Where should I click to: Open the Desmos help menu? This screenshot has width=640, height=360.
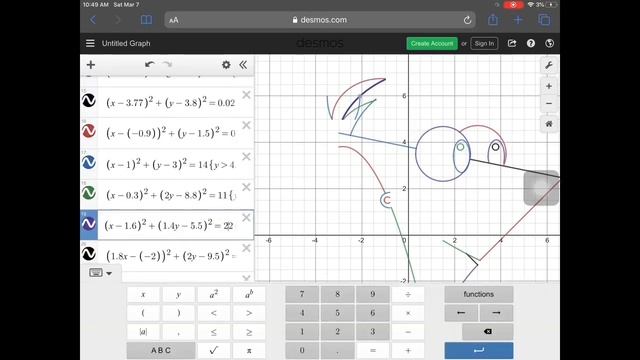[x=531, y=43]
